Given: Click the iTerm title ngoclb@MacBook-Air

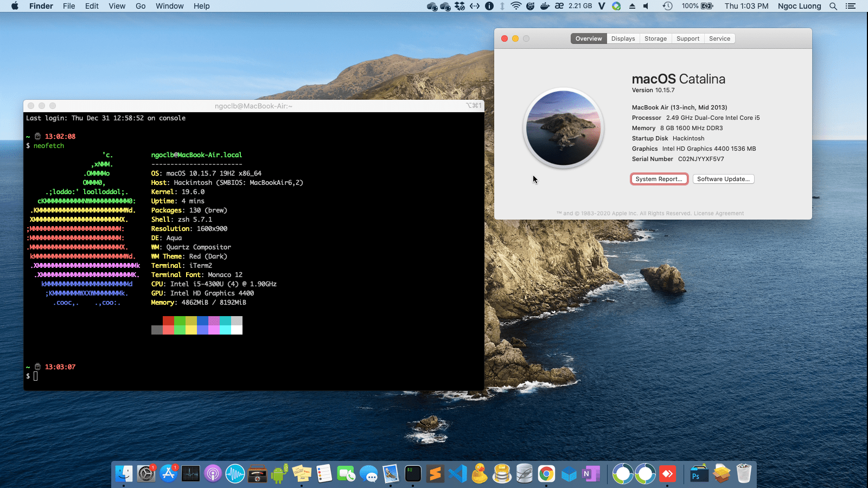Looking at the screenshot, I should tap(253, 106).
